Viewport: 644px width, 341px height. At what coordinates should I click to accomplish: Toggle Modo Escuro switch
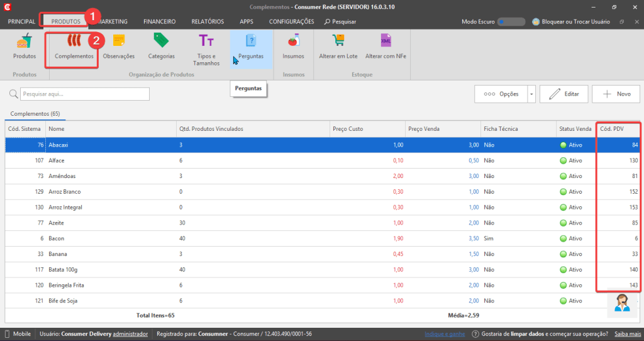511,22
